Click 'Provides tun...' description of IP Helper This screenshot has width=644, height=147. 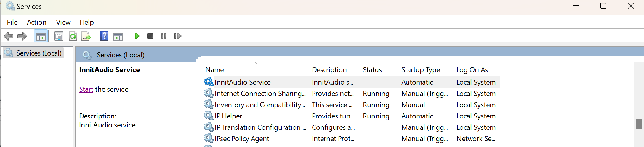(333, 116)
